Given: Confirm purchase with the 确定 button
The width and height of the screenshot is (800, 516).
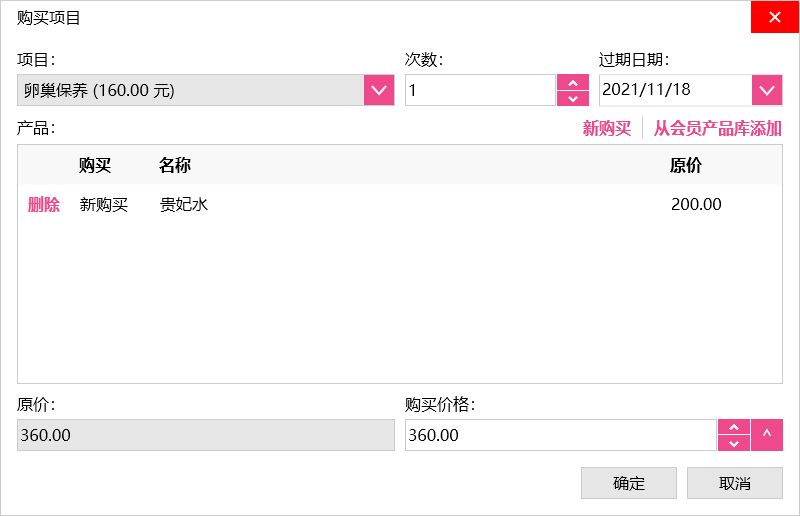Looking at the screenshot, I should tap(629, 483).
